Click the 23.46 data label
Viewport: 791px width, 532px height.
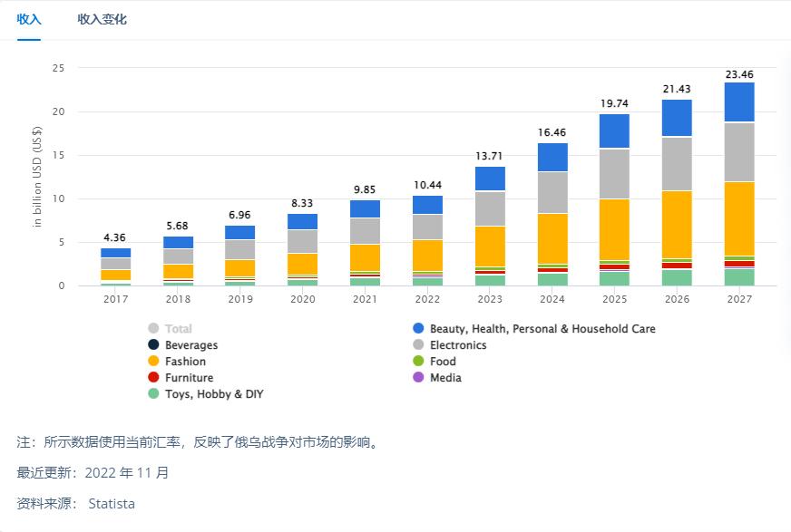[740, 73]
